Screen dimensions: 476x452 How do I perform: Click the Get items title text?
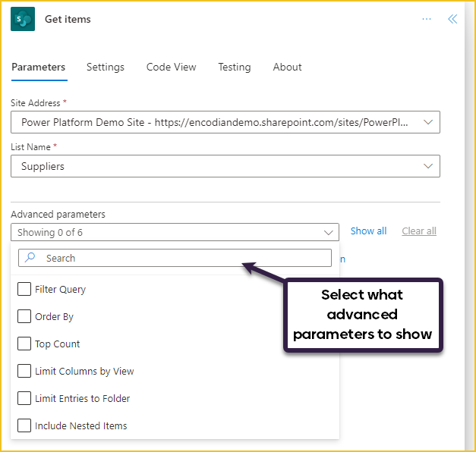(x=68, y=20)
